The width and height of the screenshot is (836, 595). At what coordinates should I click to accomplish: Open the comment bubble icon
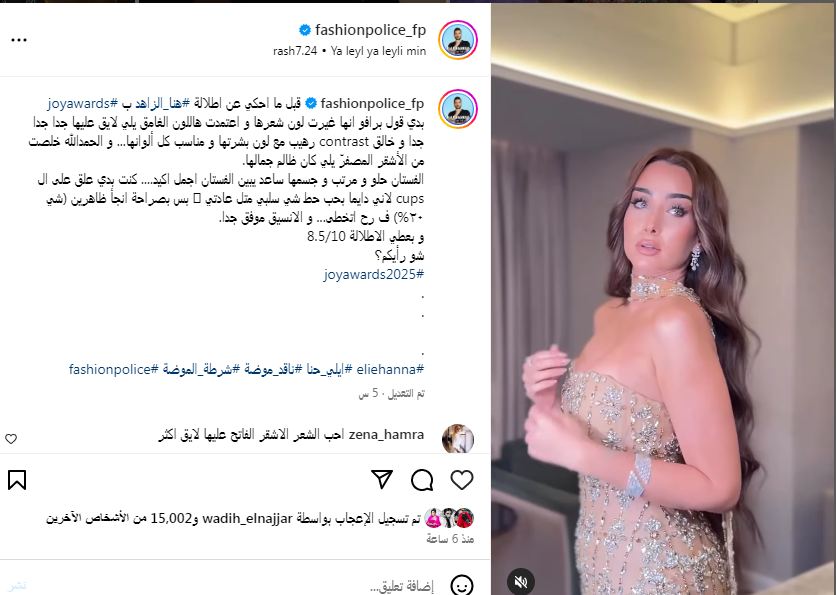click(x=422, y=480)
